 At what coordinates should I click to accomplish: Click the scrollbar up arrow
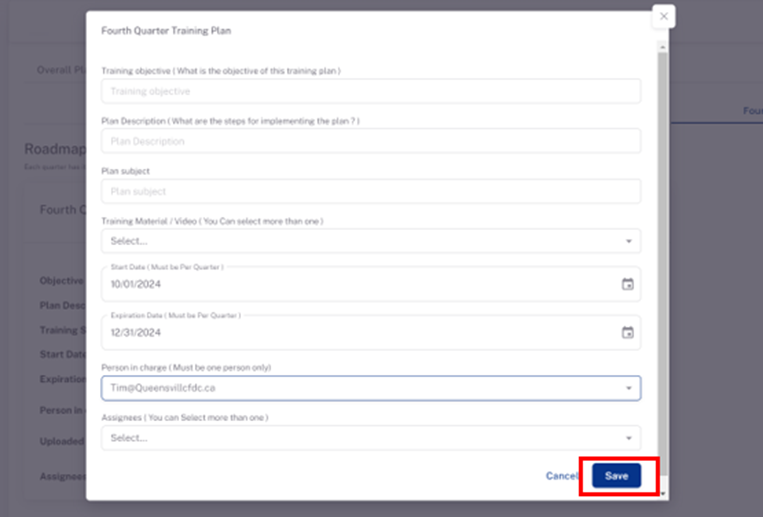(x=662, y=47)
